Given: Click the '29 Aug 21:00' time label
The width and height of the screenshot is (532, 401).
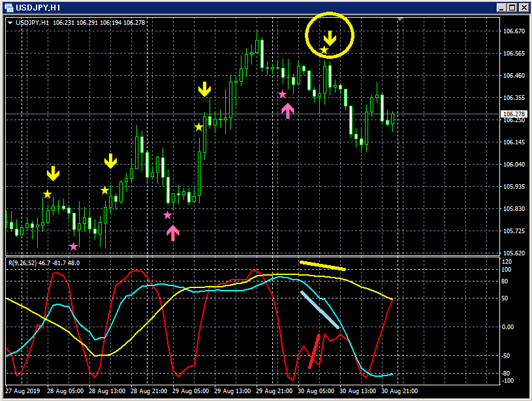Looking at the screenshot, I should pyautogui.click(x=274, y=391).
